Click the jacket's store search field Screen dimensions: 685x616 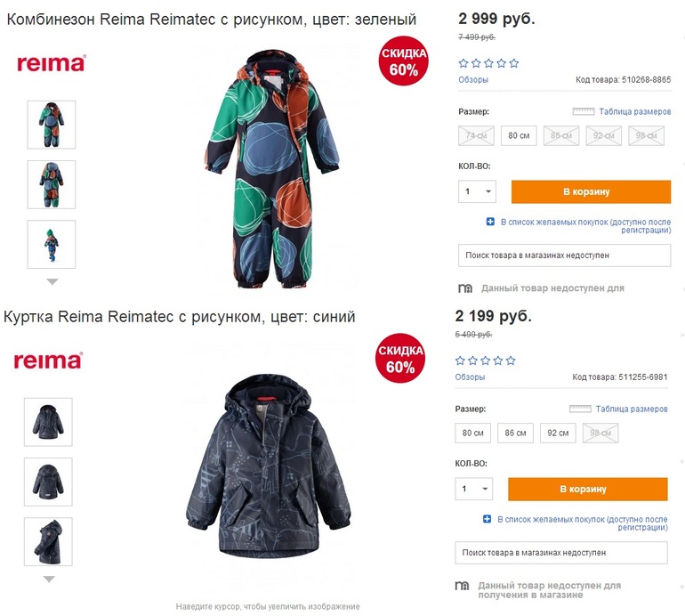(560, 553)
